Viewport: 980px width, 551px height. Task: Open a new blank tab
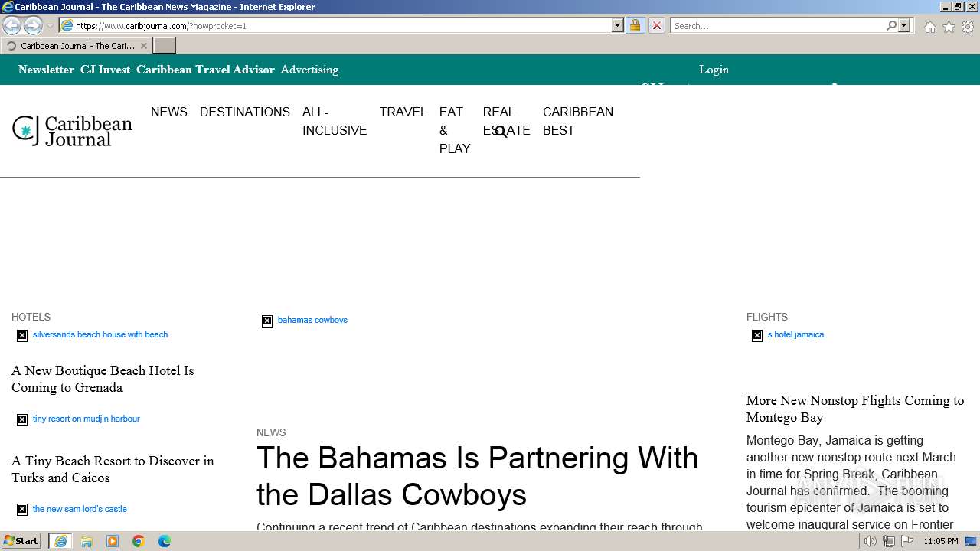coord(165,46)
